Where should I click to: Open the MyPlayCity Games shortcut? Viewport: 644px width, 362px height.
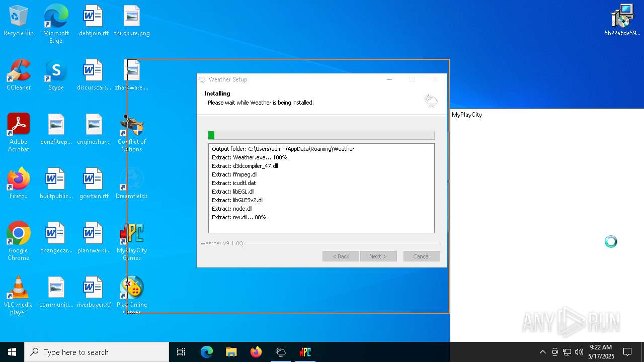pyautogui.click(x=132, y=241)
